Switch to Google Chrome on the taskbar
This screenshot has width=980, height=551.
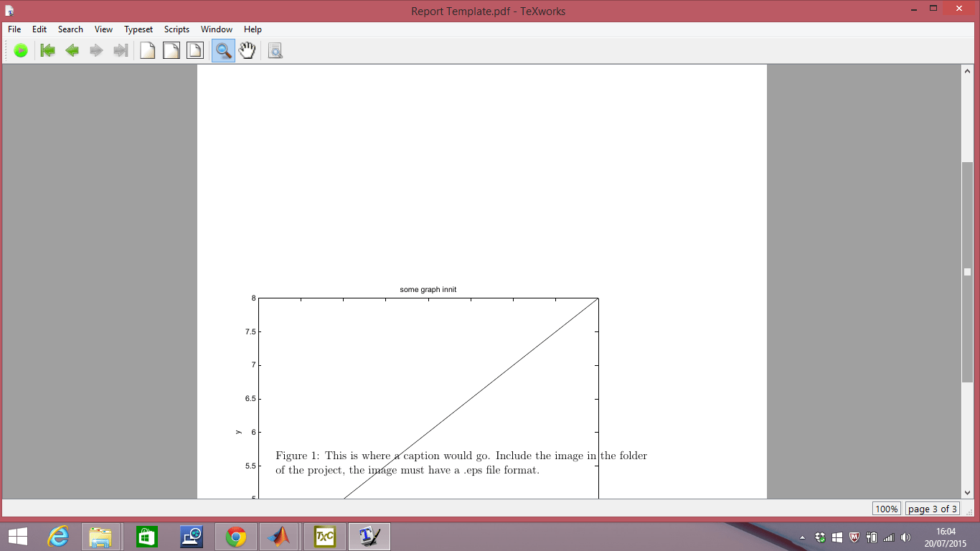click(236, 537)
